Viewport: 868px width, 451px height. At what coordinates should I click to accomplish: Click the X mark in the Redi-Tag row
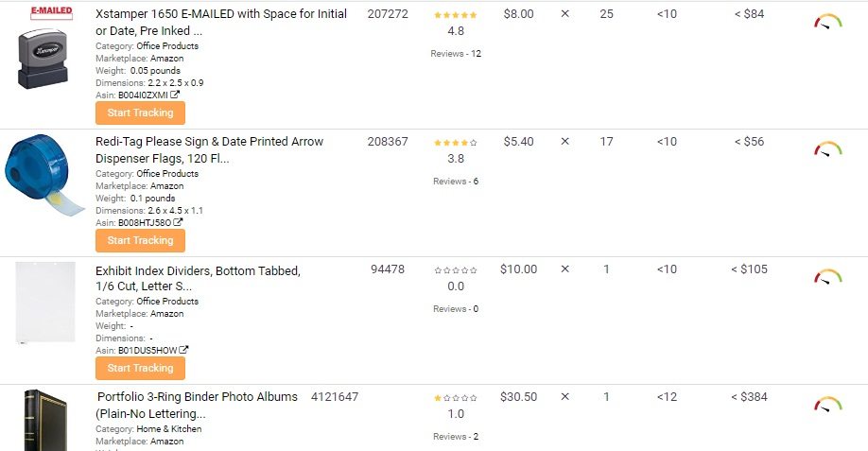point(564,141)
